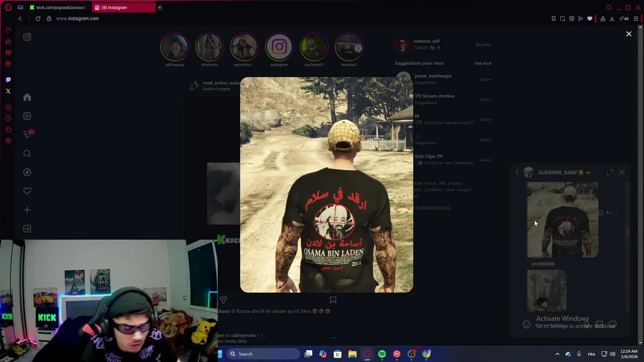Save the post with bookmark icon

[333, 300]
